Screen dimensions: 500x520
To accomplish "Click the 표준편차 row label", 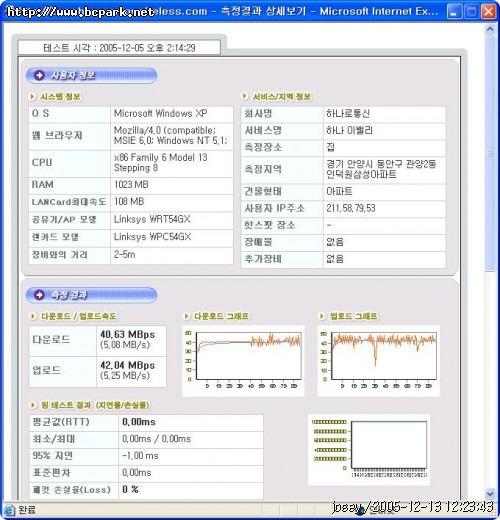I will coord(51,473).
